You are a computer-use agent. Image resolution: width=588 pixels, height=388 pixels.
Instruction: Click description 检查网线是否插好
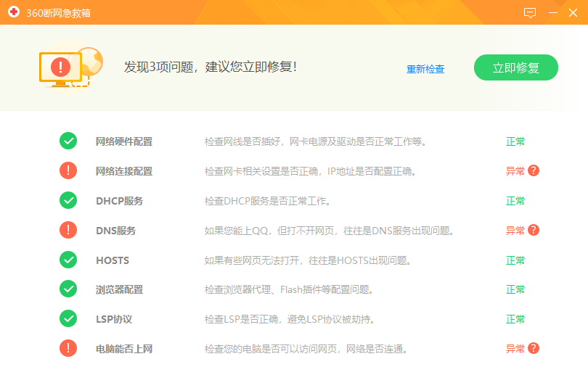click(x=315, y=141)
